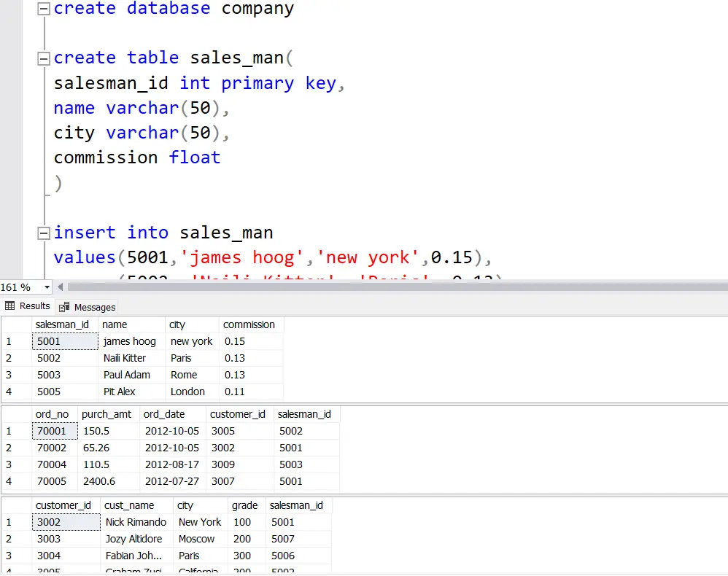728x576 pixels.
Task: Click the Messages tab notepad icon
Action: (x=66, y=306)
